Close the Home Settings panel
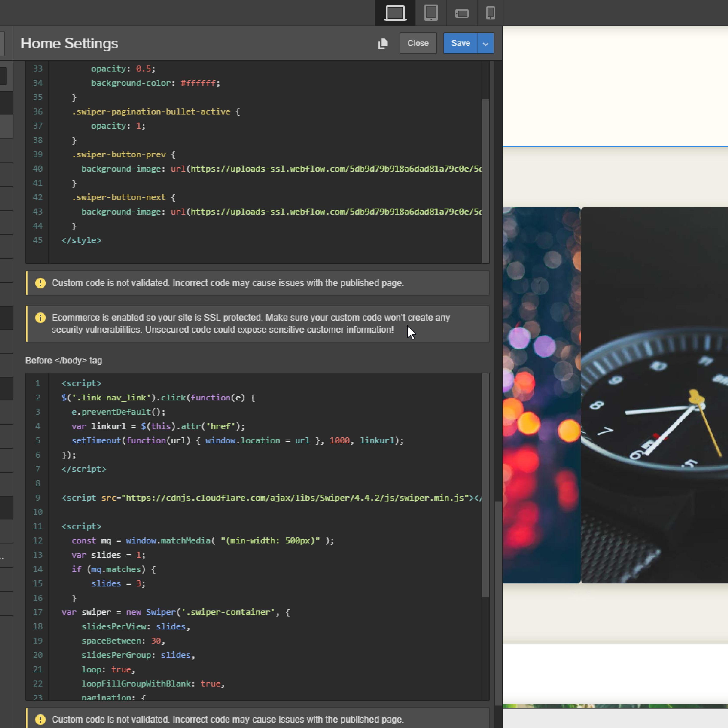This screenshot has width=728, height=728. [418, 43]
